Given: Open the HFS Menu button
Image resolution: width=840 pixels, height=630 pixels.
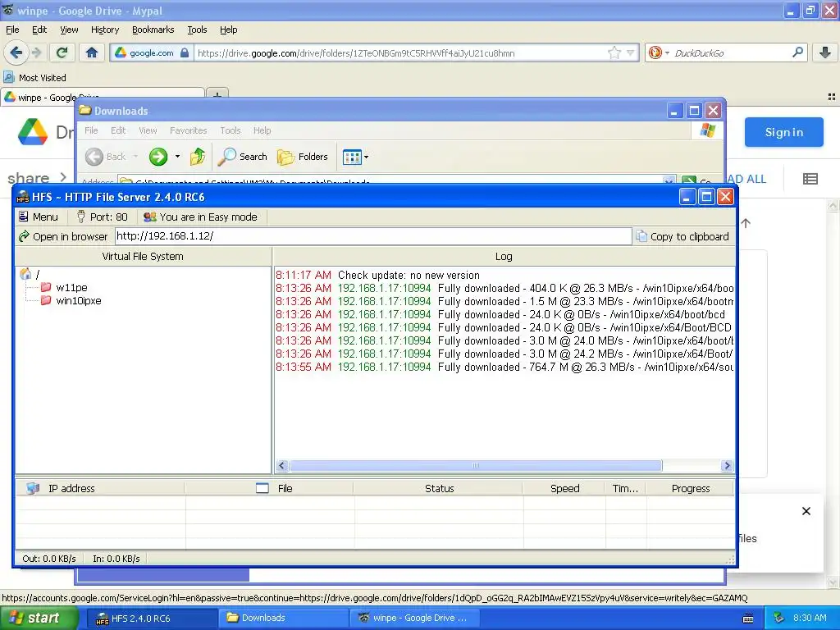Looking at the screenshot, I should tap(38, 217).
